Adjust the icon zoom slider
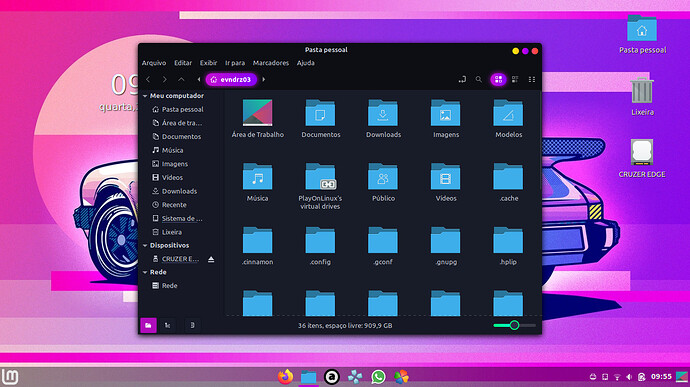This screenshot has height=387, width=690. coord(514,325)
